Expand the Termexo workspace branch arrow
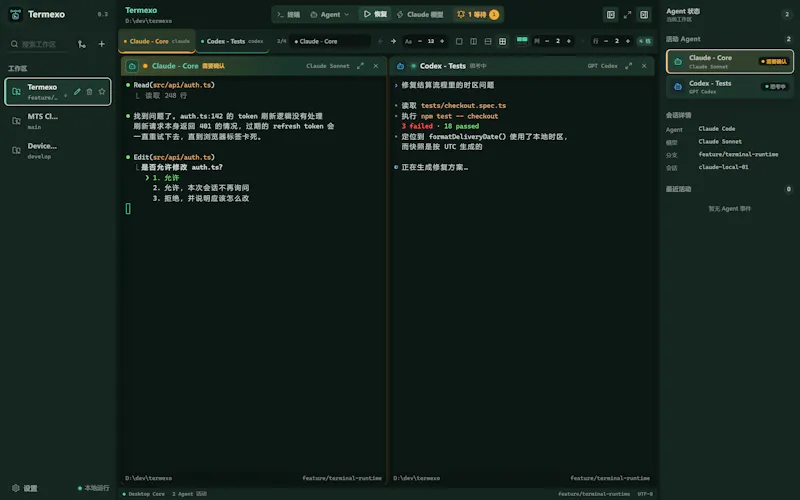The height and width of the screenshot is (500, 800). coord(65,95)
